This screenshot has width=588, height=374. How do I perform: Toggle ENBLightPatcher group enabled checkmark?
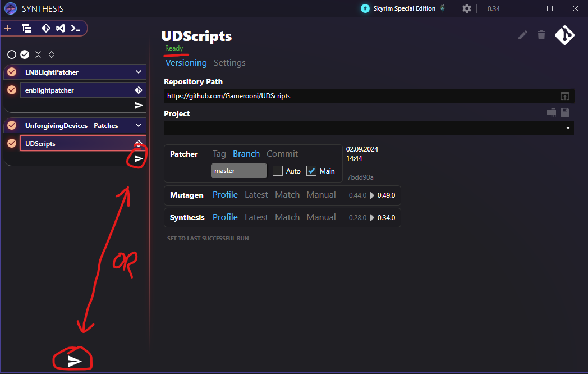click(x=12, y=72)
